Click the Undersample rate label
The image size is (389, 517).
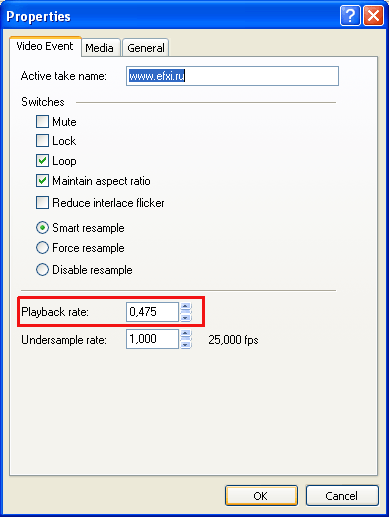[64, 340]
